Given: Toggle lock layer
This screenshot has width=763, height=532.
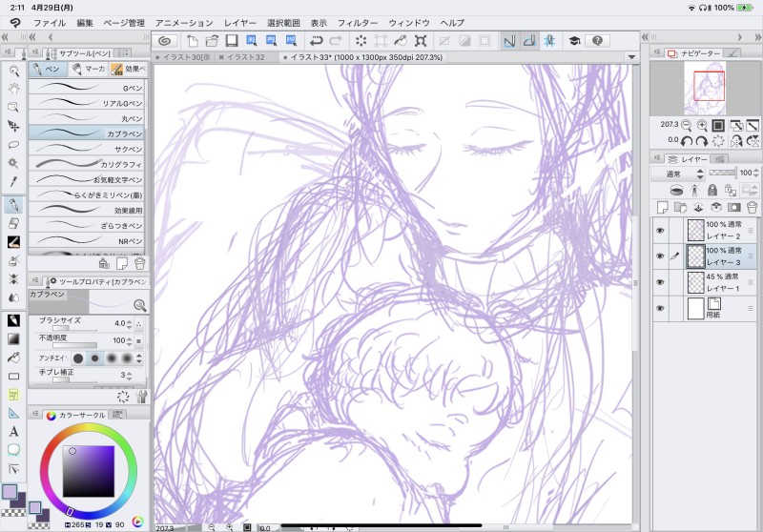Looking at the screenshot, I should coord(712,190).
